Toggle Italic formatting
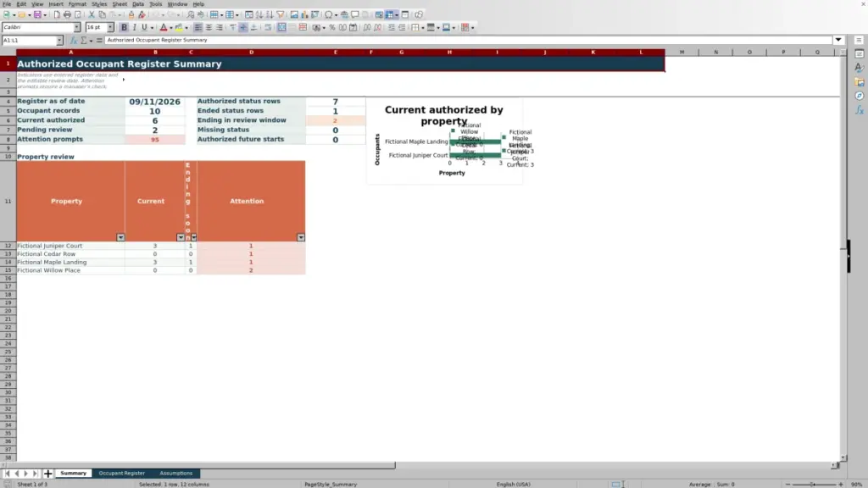 coord(135,28)
